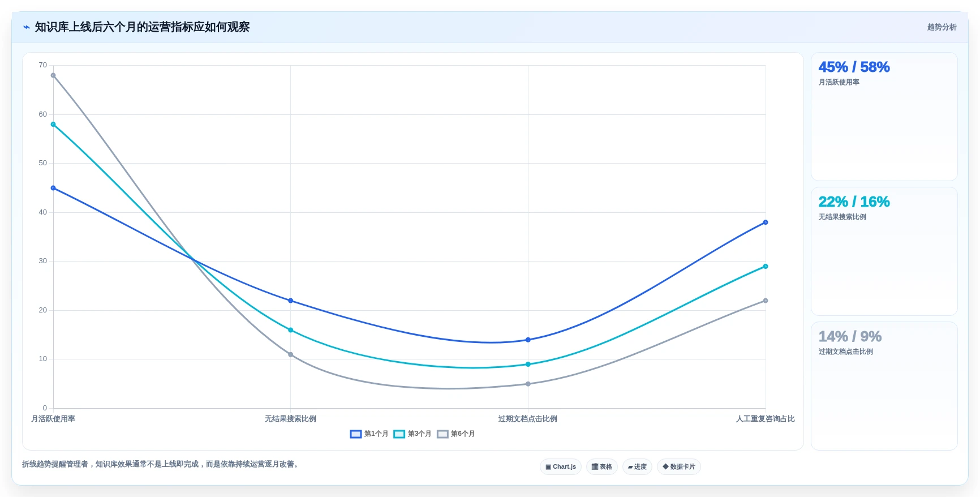Open the 45% / 58% 月活跃使用率 card

point(884,117)
